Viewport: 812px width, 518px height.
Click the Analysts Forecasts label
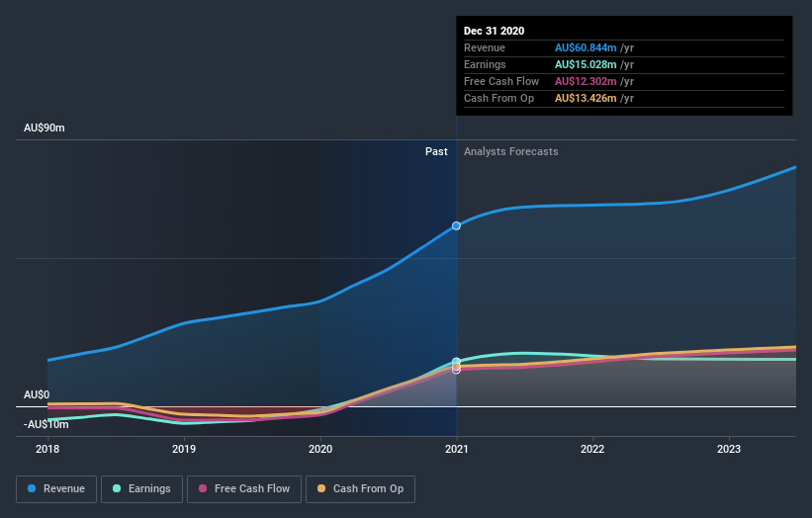click(x=511, y=151)
